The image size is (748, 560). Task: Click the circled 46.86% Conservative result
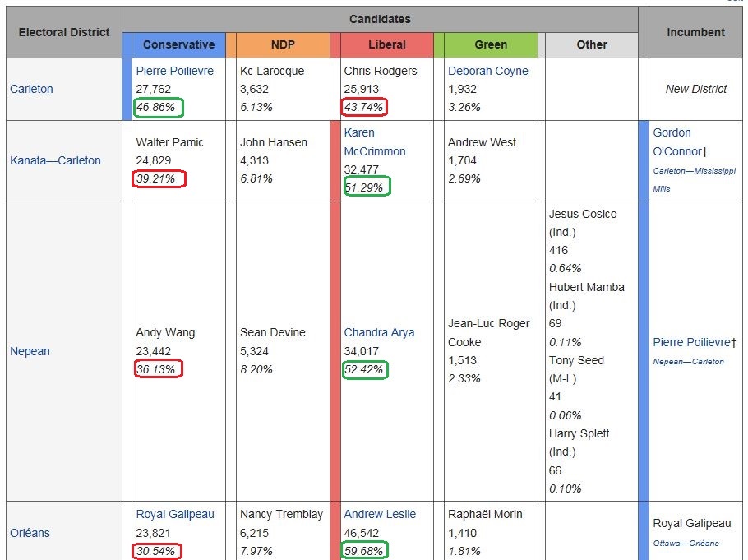pyautogui.click(x=159, y=107)
